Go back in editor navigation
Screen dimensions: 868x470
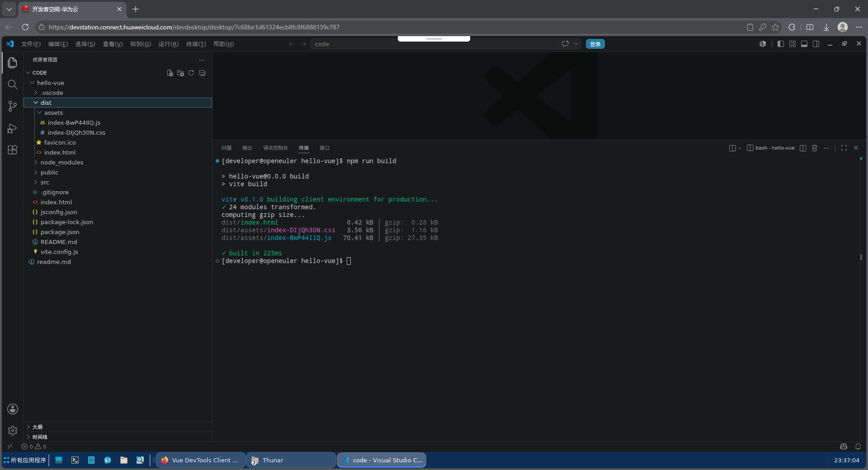pos(292,44)
